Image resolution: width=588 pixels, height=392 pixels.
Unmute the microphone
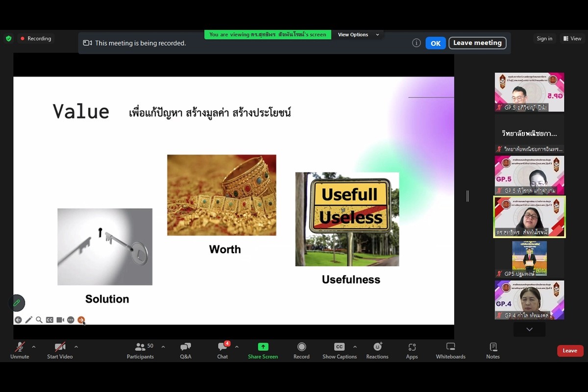tap(20, 350)
